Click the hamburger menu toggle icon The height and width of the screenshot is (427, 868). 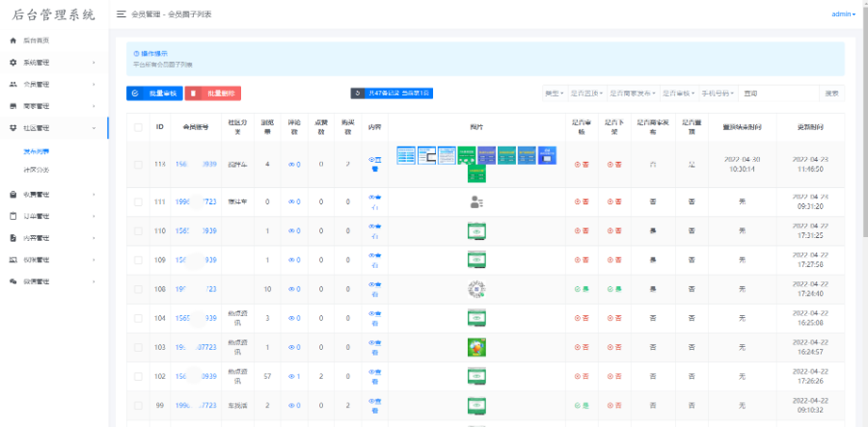(121, 14)
